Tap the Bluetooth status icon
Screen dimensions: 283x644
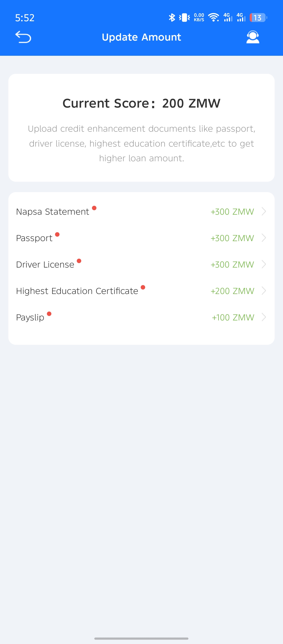point(172,18)
